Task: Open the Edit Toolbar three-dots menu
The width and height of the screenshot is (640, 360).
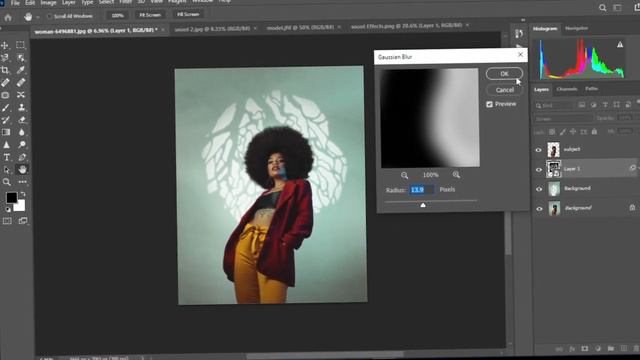Action: point(22,182)
